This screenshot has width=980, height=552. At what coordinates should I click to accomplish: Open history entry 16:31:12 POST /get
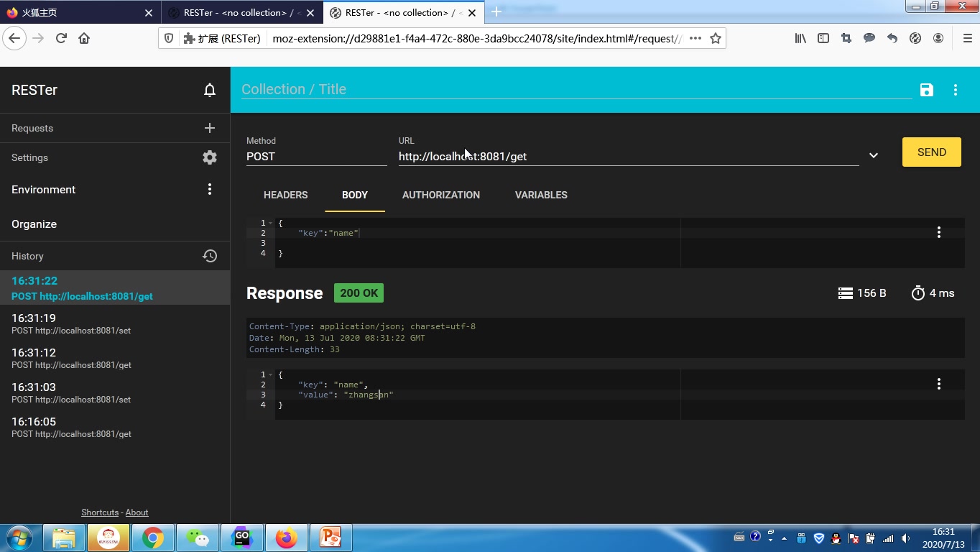point(115,358)
